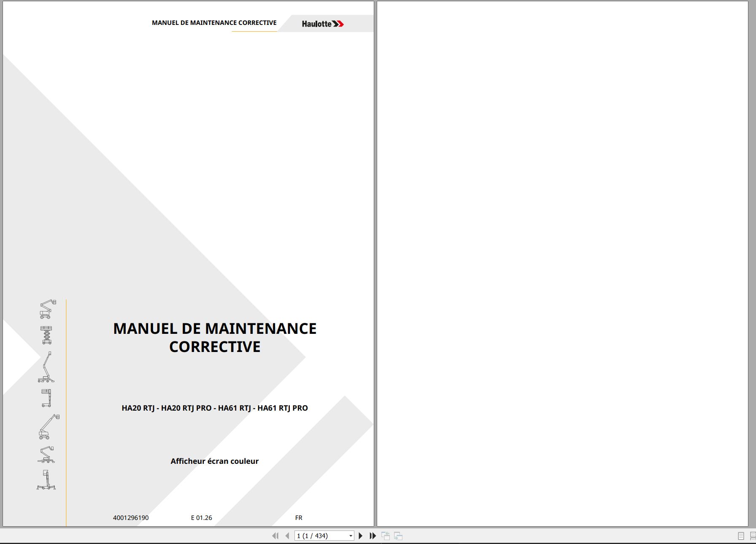The height and width of the screenshot is (544, 756).
Task: Click the large title MANUEL DE MAINTENANCE CORRECTIVE
Action: [215, 338]
